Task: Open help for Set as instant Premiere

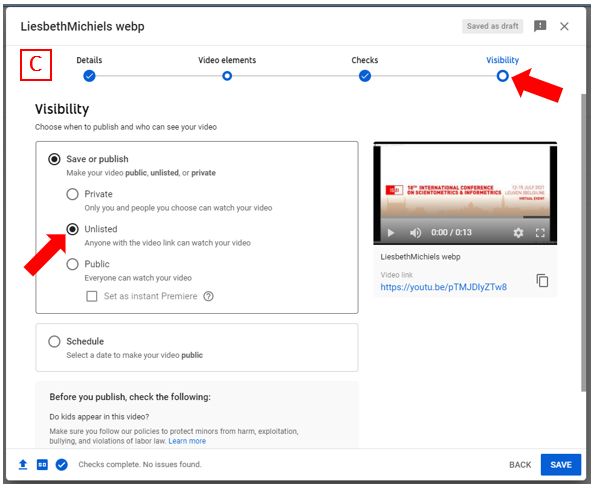Action: point(208,296)
